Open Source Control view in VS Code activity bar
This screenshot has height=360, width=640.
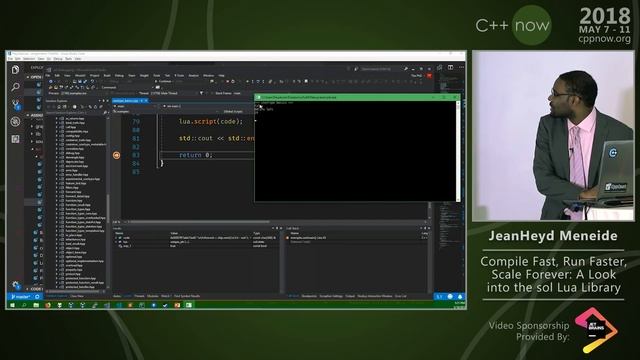pyautogui.click(x=15, y=104)
